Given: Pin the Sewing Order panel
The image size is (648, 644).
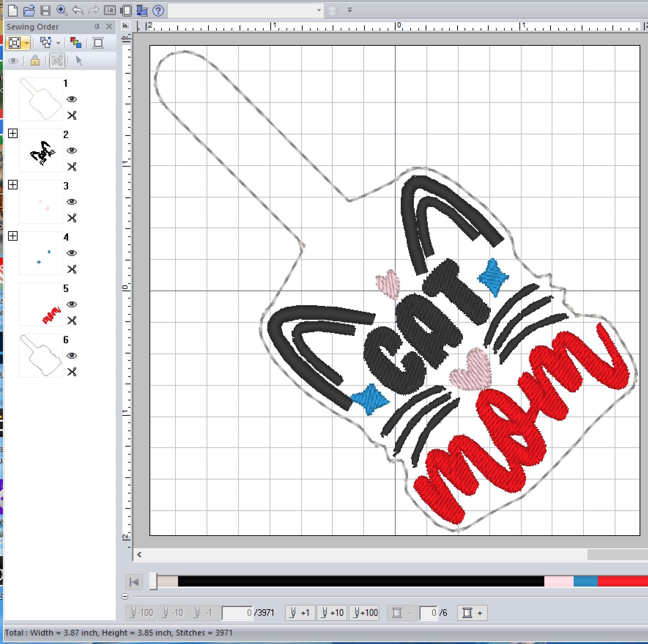Looking at the screenshot, I should click(x=97, y=26).
